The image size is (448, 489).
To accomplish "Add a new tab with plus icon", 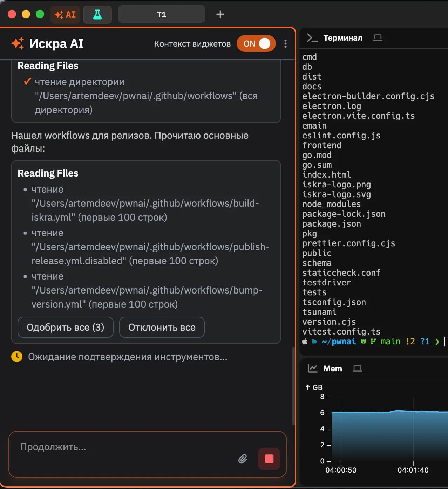I will coord(220,14).
